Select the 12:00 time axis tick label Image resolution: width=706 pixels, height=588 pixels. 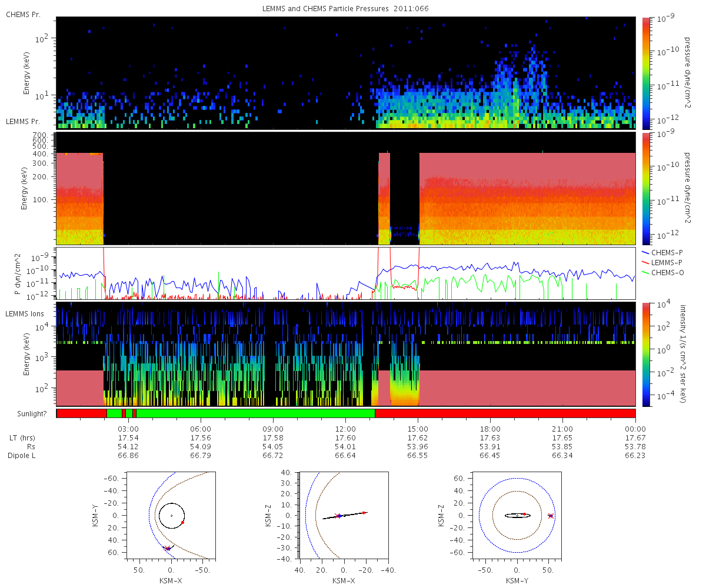[x=345, y=429]
